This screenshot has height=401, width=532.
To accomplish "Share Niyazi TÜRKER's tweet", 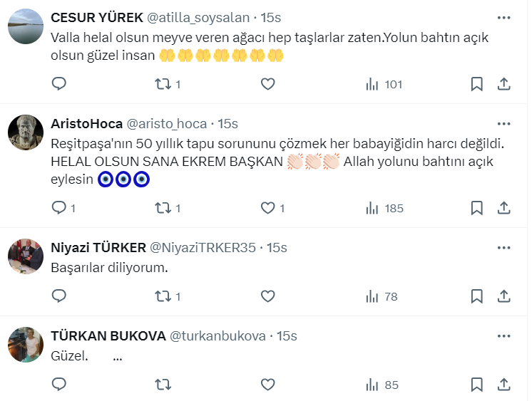I will pos(503,296).
